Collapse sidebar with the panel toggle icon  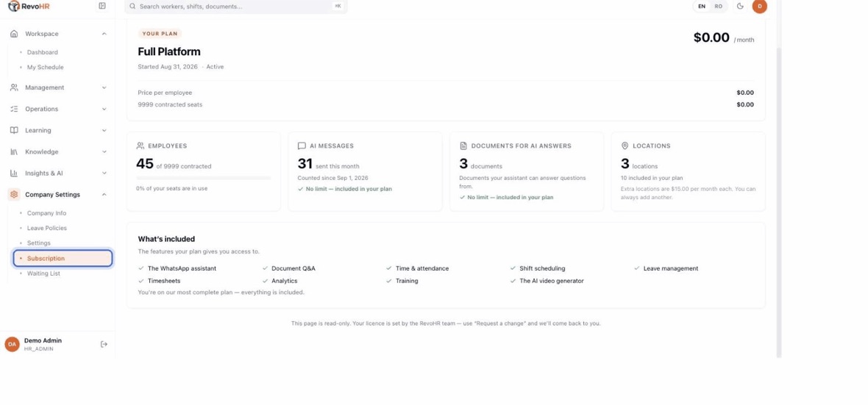(x=102, y=6)
